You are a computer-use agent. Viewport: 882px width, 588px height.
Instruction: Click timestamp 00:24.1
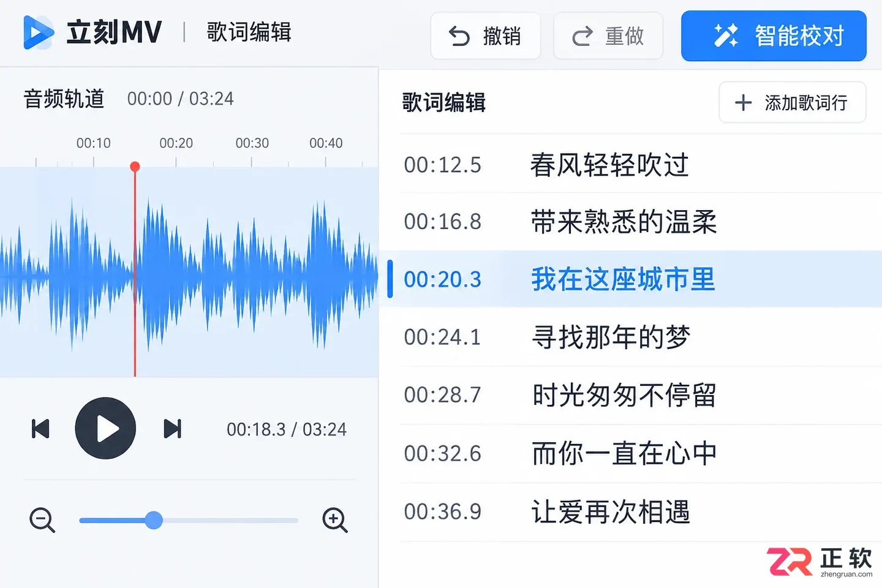[443, 337]
